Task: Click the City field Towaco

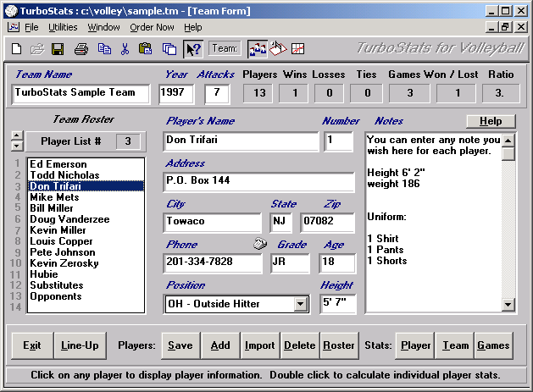Action: 213,222
